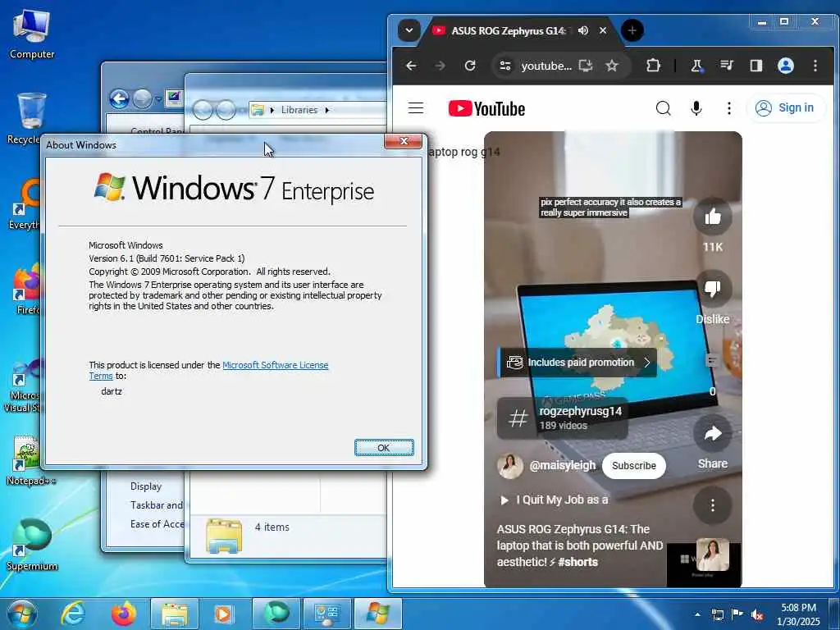Open YouTube settings three-dot menu
This screenshot has width=840, height=630.
728,108
